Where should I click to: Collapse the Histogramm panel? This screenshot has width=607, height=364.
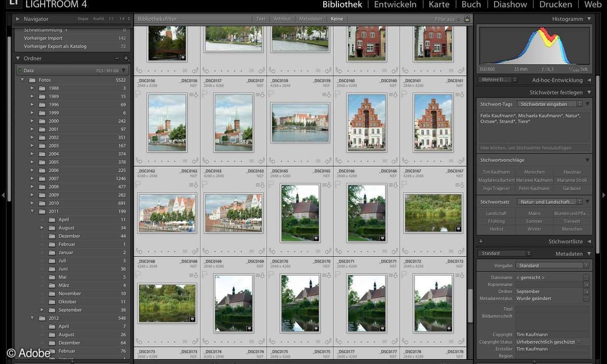(589, 19)
